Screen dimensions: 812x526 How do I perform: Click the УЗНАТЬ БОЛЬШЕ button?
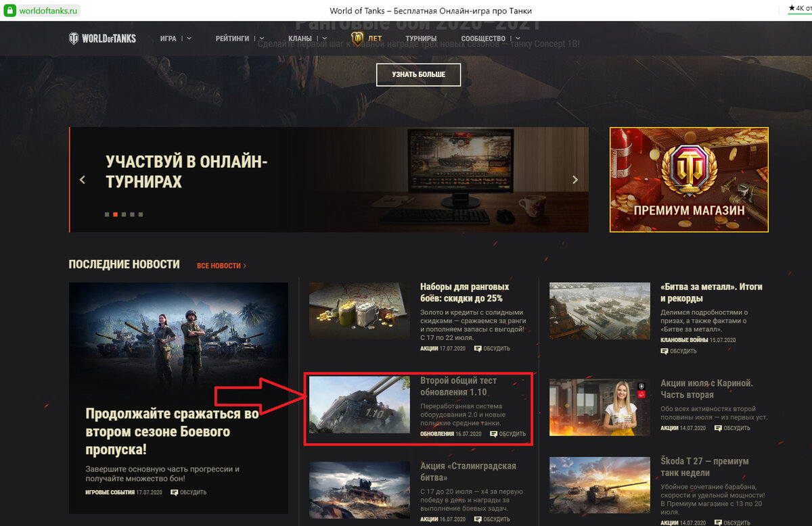[x=418, y=74]
